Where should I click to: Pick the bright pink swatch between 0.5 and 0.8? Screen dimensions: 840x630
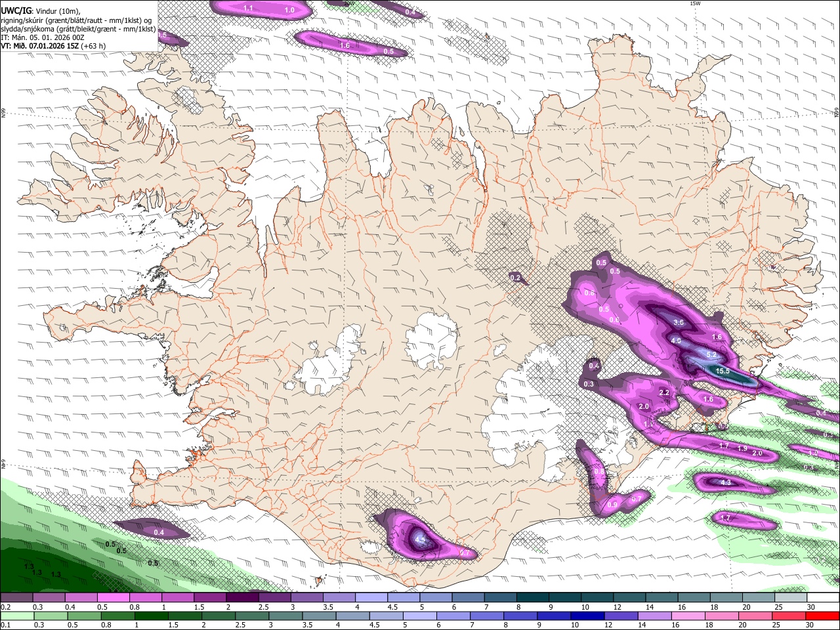[113, 598]
